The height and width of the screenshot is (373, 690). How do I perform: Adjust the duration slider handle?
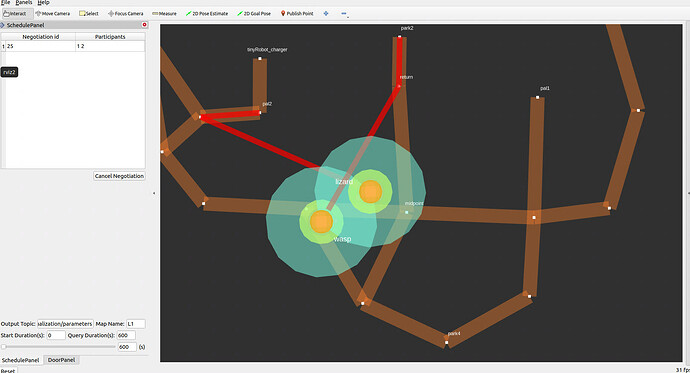pos(4,347)
